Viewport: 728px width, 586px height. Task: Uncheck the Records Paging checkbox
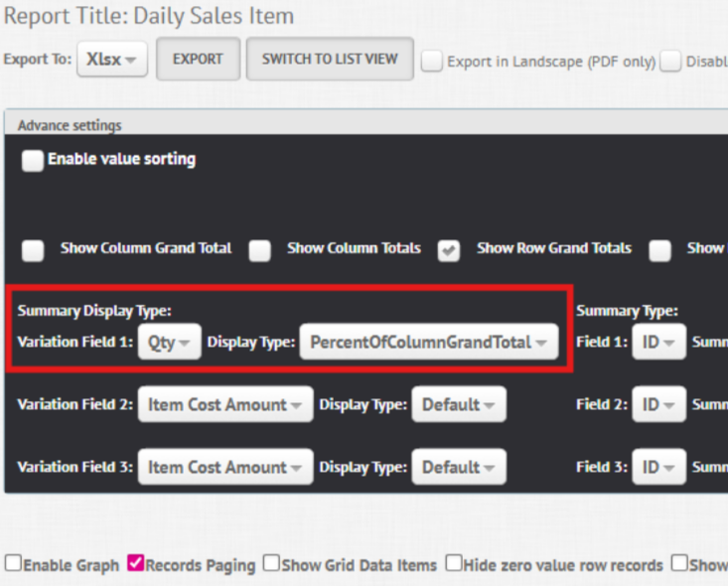pyautogui.click(x=136, y=564)
